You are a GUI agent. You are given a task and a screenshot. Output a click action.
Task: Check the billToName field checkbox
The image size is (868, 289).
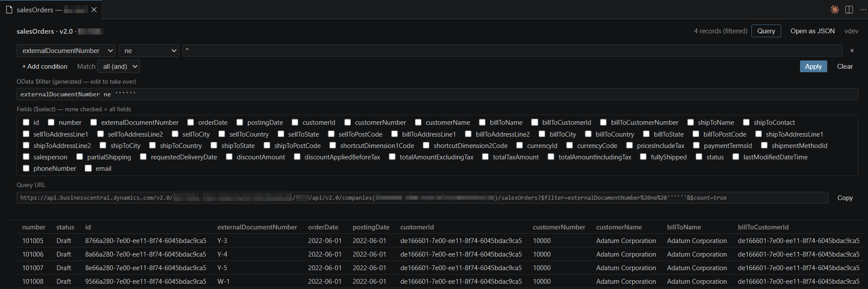point(482,123)
